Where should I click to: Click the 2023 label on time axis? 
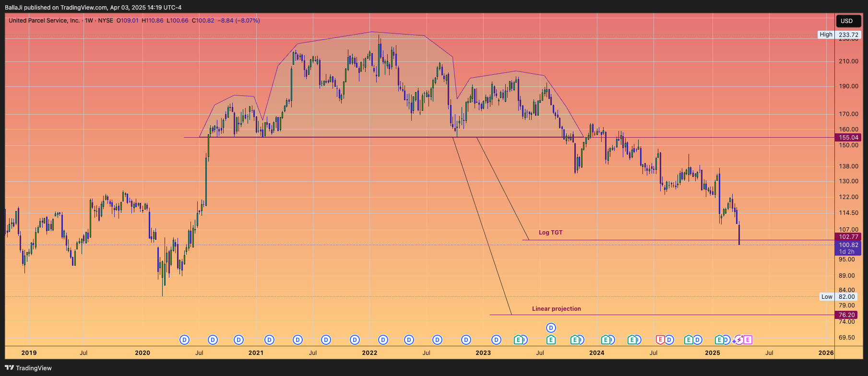(x=483, y=353)
